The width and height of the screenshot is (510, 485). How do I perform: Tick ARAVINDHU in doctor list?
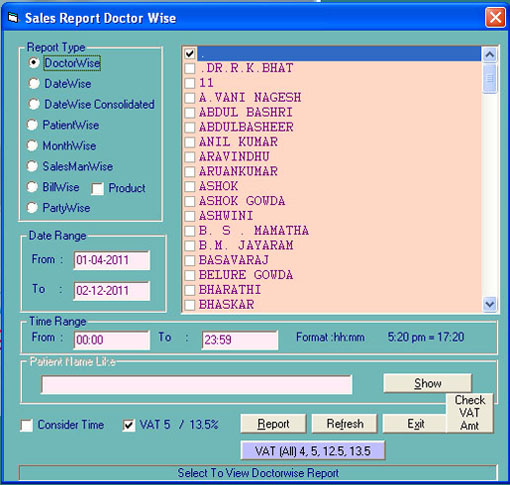pos(190,157)
